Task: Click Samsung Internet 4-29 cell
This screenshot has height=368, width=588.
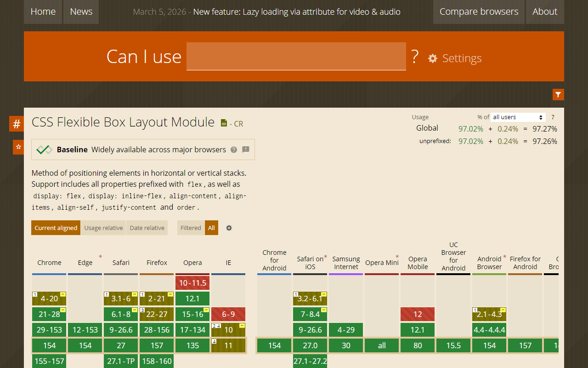Action: click(346, 330)
